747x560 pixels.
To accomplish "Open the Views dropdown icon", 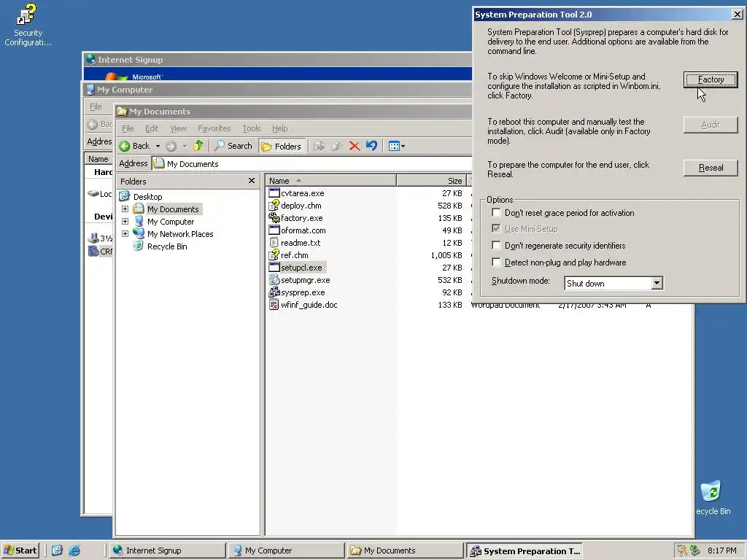I will 396,146.
